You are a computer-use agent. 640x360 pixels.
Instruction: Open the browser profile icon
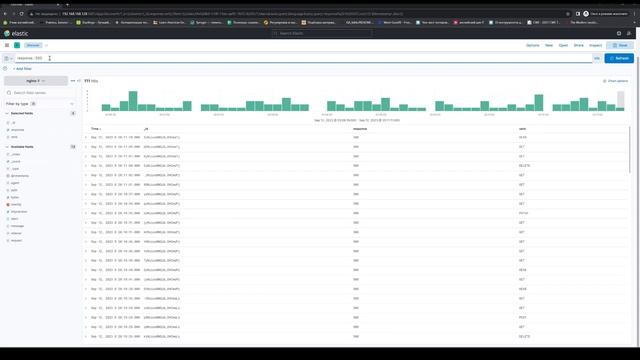[586, 14]
